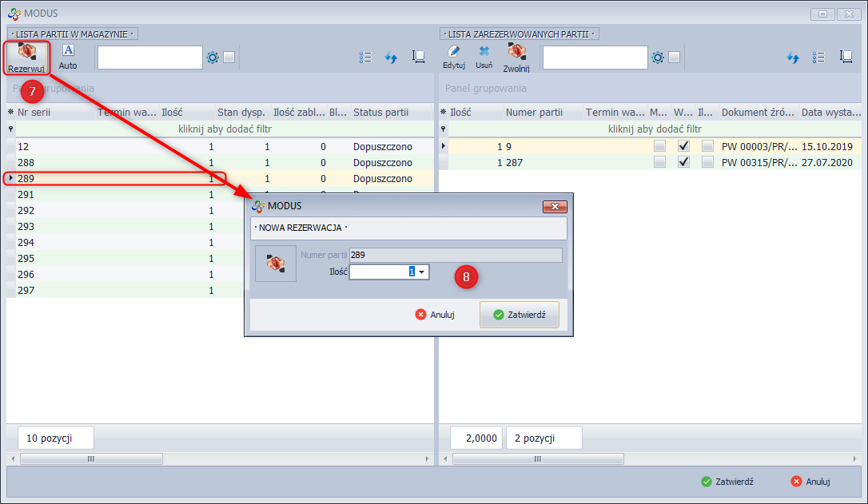The width and height of the screenshot is (868, 504).
Task: Toggle checkbox next to warehouse search gear
Action: [x=229, y=58]
